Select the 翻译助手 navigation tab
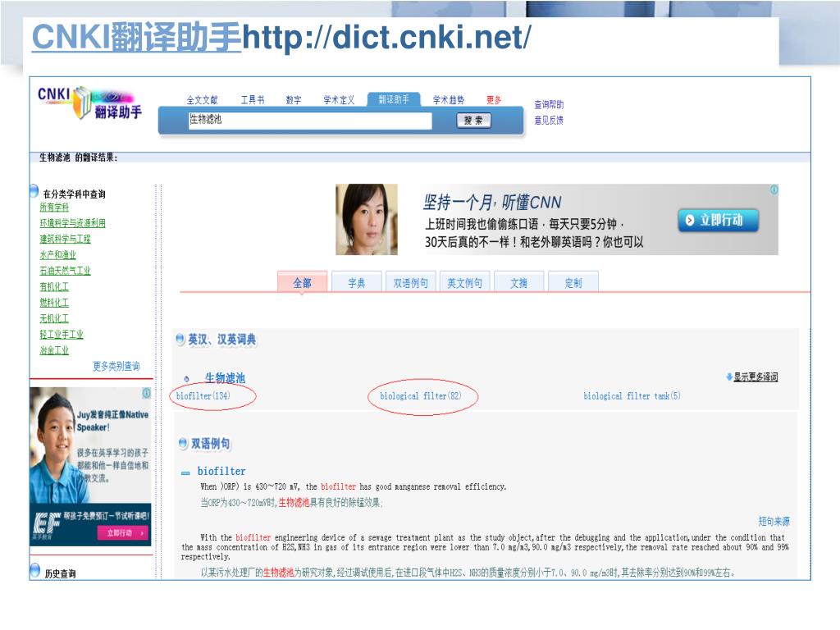840x630 pixels. pyautogui.click(x=394, y=99)
